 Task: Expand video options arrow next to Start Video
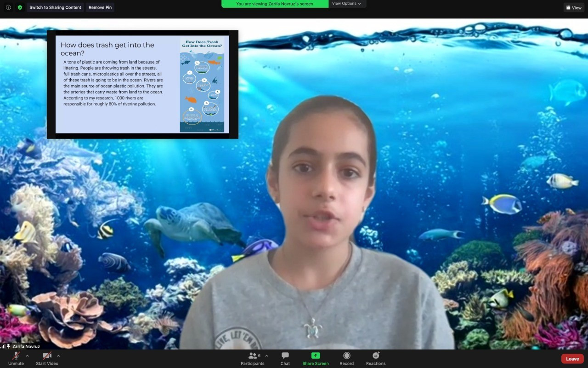coord(58,356)
